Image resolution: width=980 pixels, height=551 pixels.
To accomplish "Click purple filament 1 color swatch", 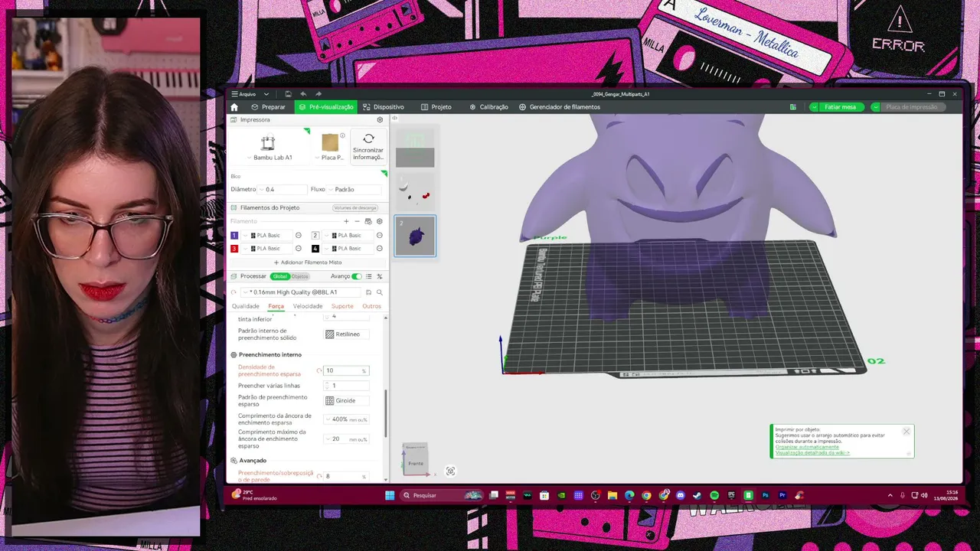I will pyautogui.click(x=234, y=235).
